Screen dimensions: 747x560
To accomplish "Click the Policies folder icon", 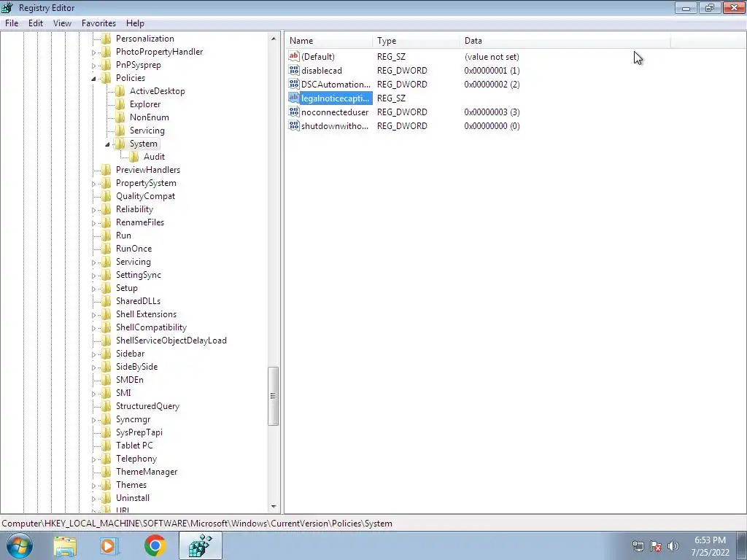I will click(x=107, y=78).
